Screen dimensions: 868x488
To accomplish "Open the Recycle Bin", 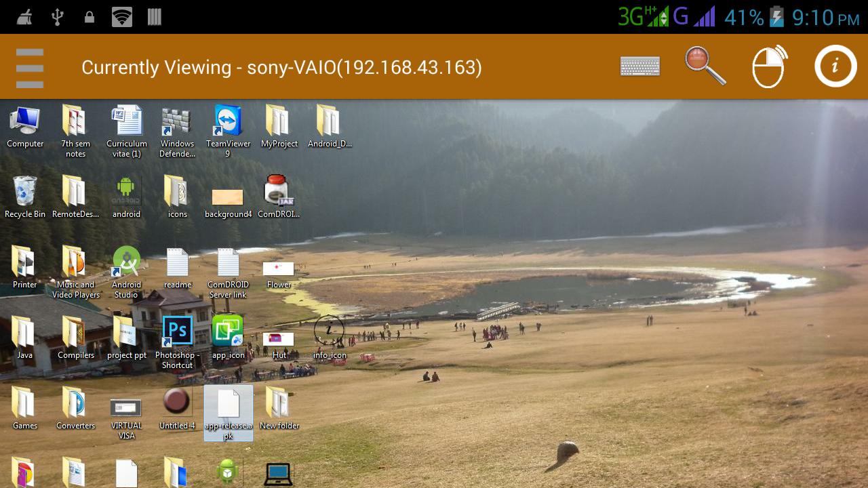I will click(x=25, y=192).
